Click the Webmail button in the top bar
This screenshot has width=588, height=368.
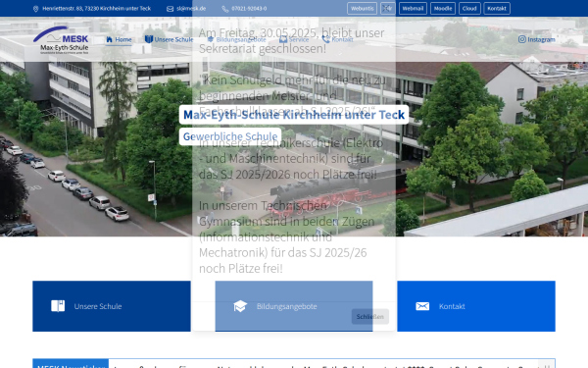click(413, 8)
